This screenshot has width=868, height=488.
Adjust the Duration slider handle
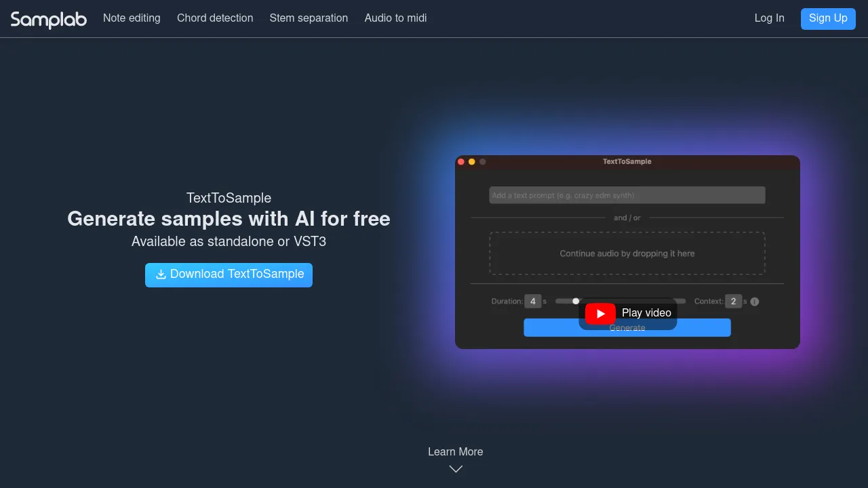576,301
